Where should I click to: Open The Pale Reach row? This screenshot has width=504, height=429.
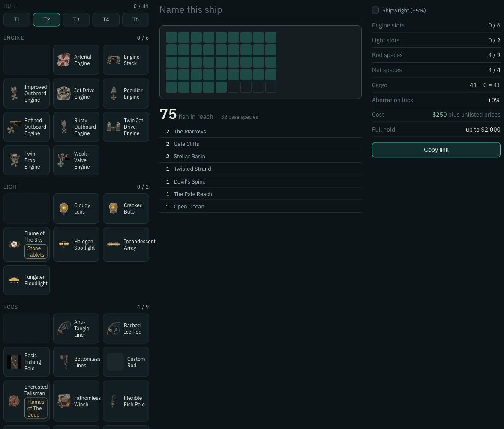click(x=261, y=194)
